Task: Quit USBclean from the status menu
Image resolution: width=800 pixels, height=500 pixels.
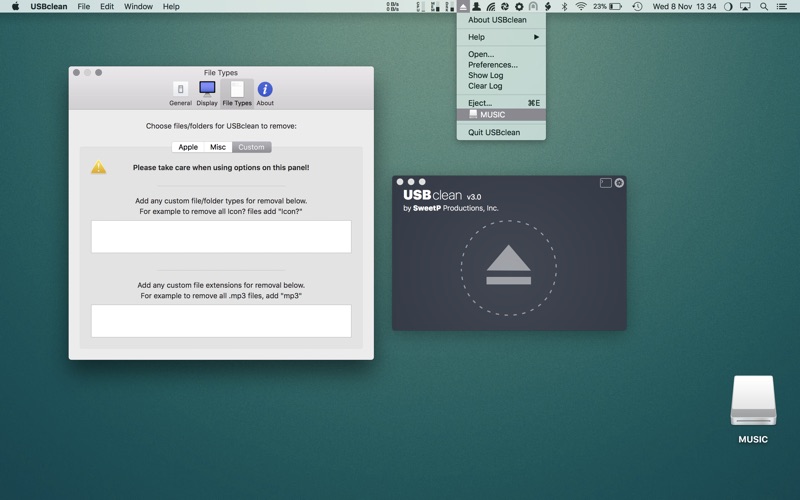Action: (494, 132)
